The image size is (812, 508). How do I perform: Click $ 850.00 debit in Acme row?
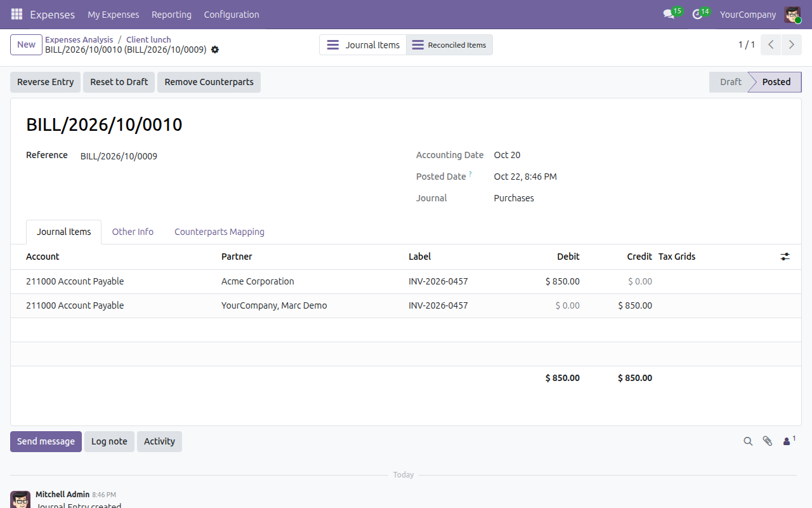[x=563, y=281]
